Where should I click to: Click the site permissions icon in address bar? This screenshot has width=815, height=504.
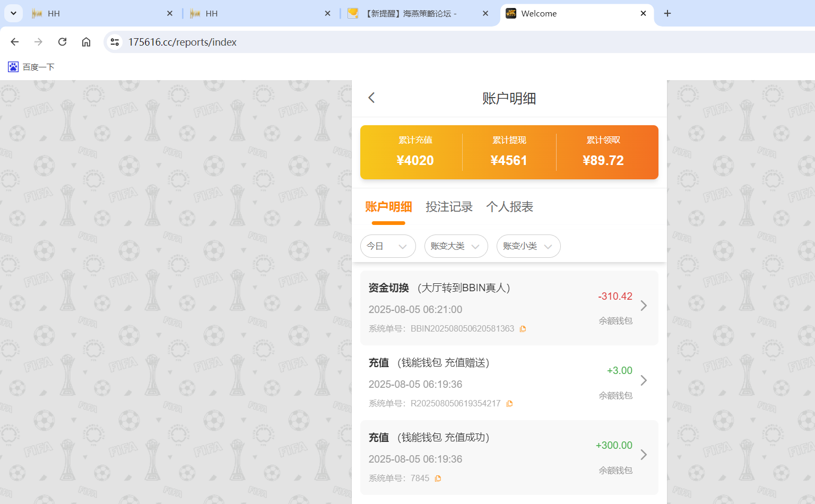pyautogui.click(x=115, y=42)
